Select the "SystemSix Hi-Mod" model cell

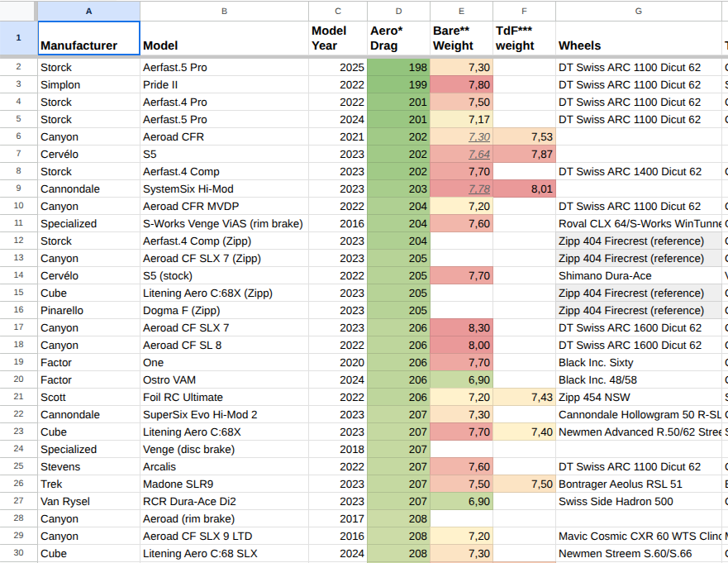(224, 188)
